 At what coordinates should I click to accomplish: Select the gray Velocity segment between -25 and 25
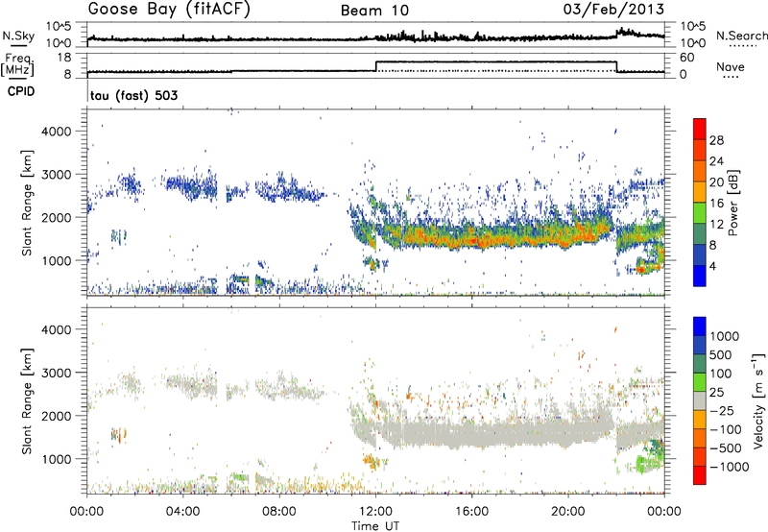(x=700, y=400)
